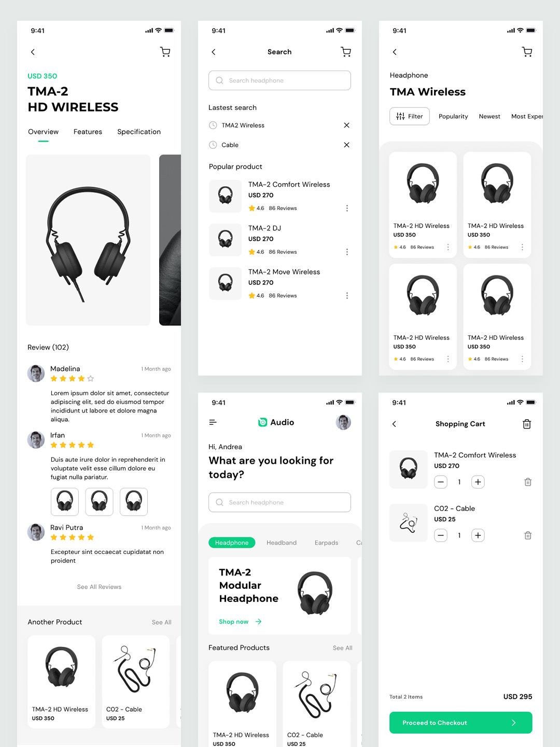The image size is (560, 747).
Task: Select the Headphone category chip
Action: 232,543
